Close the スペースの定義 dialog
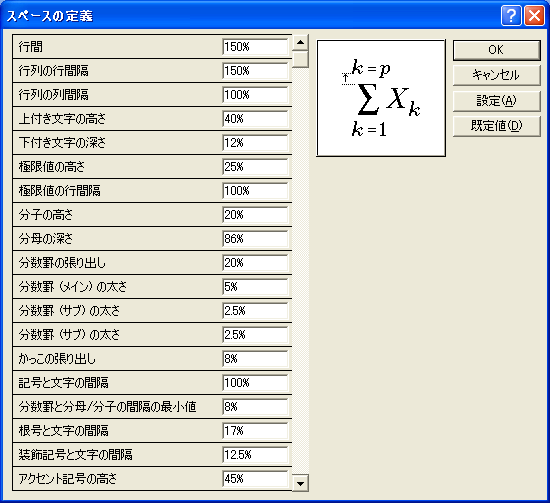This screenshot has width=550, height=503. pyautogui.click(x=534, y=16)
